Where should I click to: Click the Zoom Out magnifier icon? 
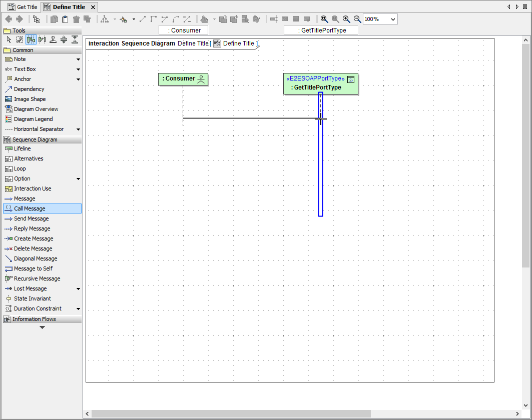pyautogui.click(x=357, y=19)
